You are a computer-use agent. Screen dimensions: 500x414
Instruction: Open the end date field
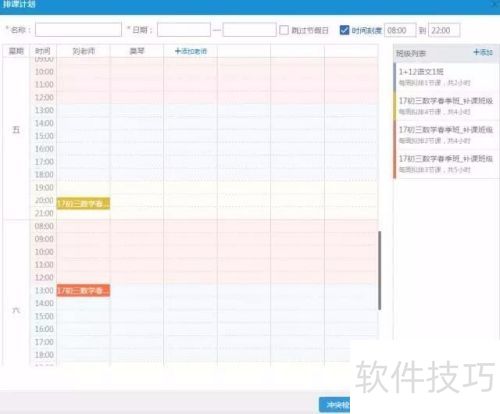pos(250,30)
